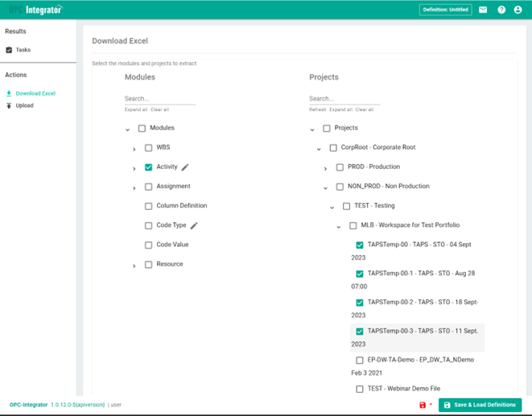Check the EP-DW-TA-Demo project checkbox
Viewport: 532px width, 416px height.
pos(360,360)
